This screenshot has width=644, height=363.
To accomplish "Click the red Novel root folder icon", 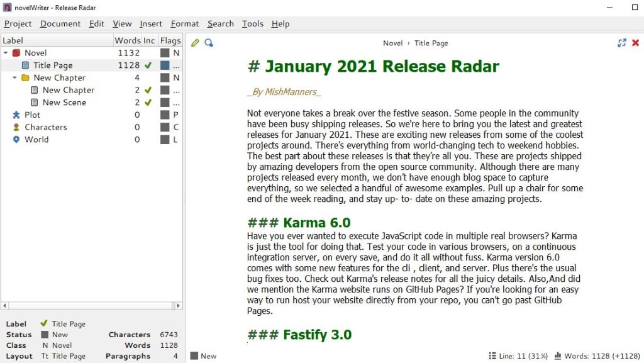I will click(x=16, y=53).
